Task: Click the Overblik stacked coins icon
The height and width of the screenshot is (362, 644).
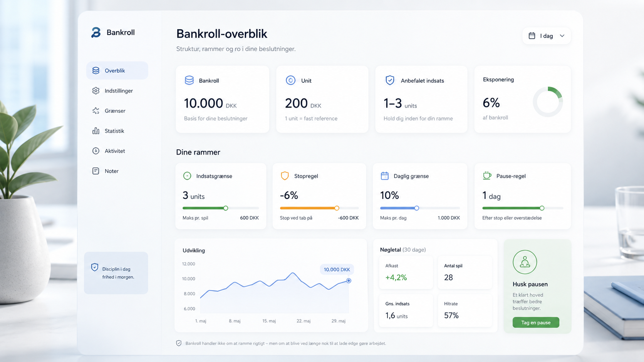Action: coord(96,70)
